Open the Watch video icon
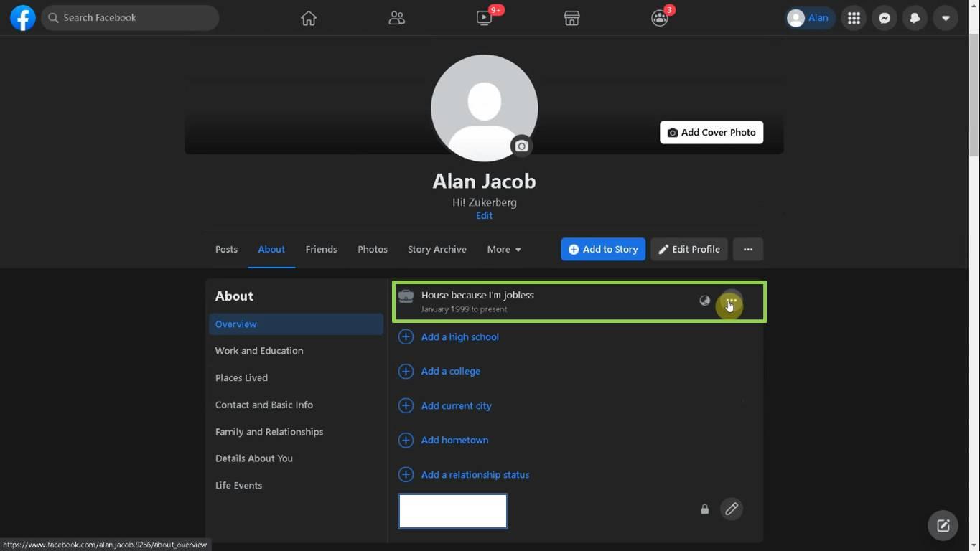The height and width of the screenshot is (551, 980). [x=485, y=18]
